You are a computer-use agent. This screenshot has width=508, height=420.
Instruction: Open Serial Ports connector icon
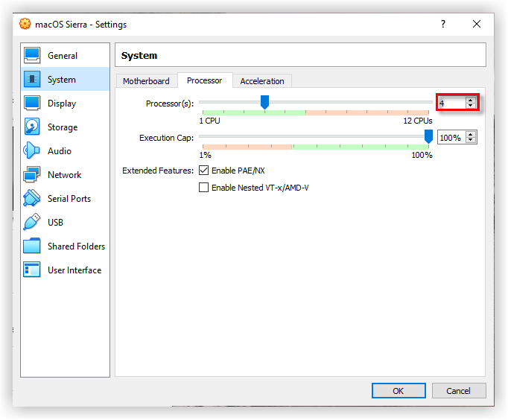pos(32,199)
